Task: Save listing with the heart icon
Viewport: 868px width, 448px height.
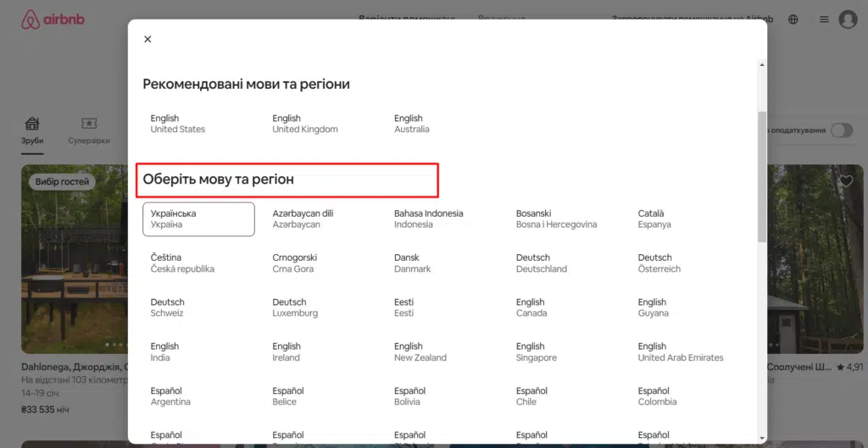Action: (x=845, y=181)
